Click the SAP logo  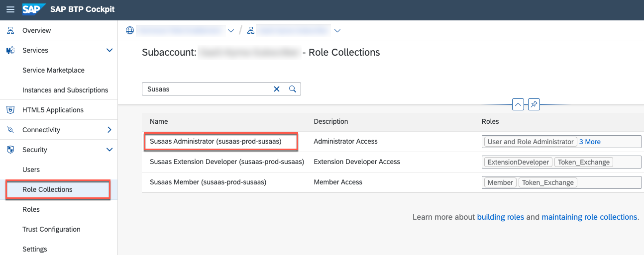pos(34,9)
